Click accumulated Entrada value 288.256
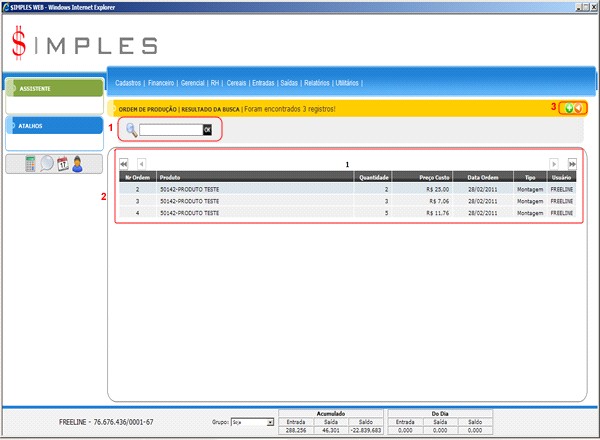The image size is (600, 440). (x=296, y=430)
